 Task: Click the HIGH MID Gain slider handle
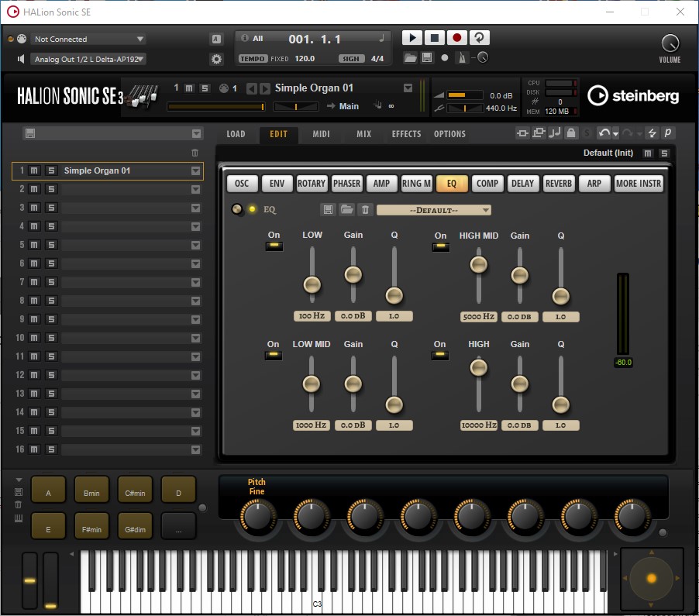click(x=519, y=275)
